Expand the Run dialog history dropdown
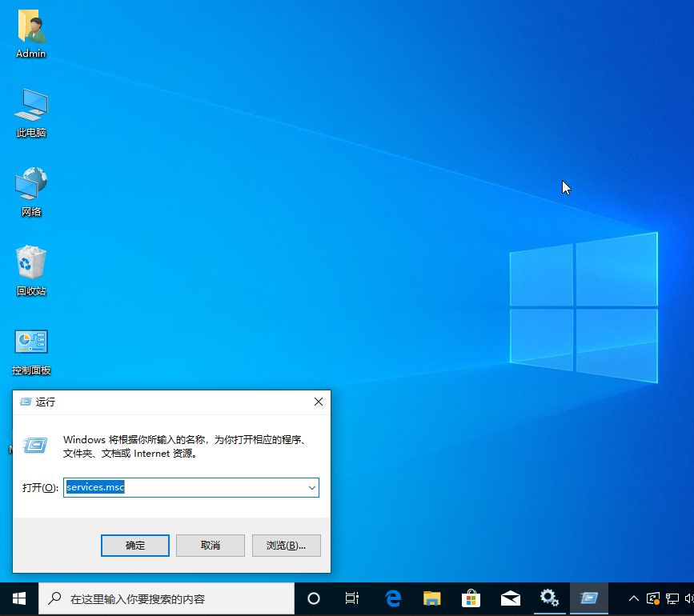Screen dimensions: 694x616 [x=312, y=487]
